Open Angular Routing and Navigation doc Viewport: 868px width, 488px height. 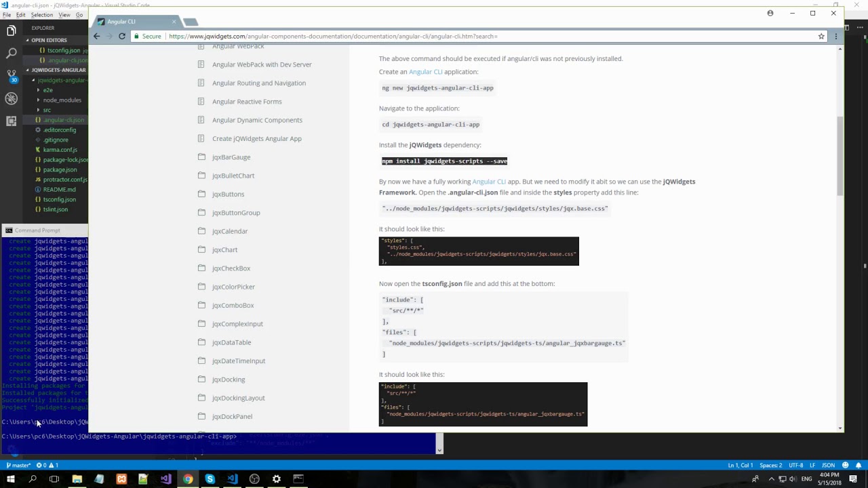(258, 83)
